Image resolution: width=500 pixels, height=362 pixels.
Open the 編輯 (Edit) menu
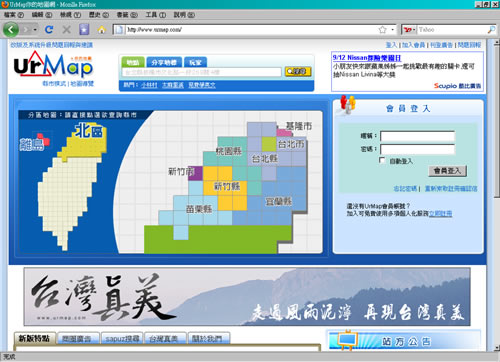tap(42, 15)
